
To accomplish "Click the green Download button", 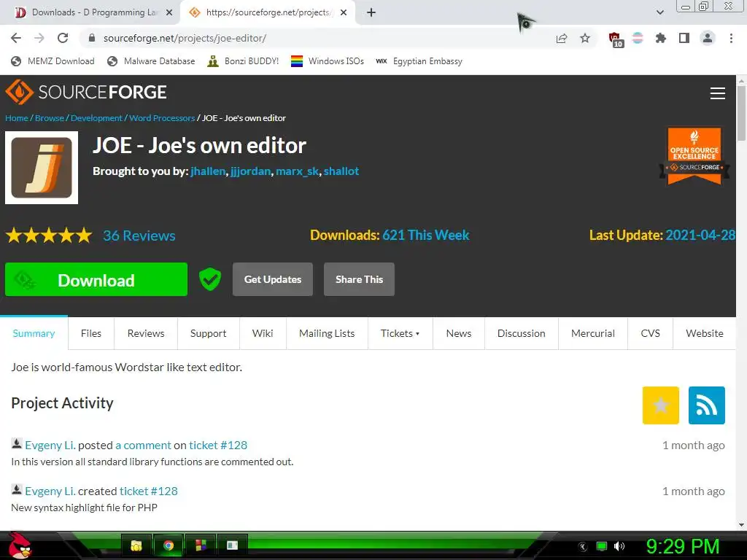I will click(x=96, y=279).
